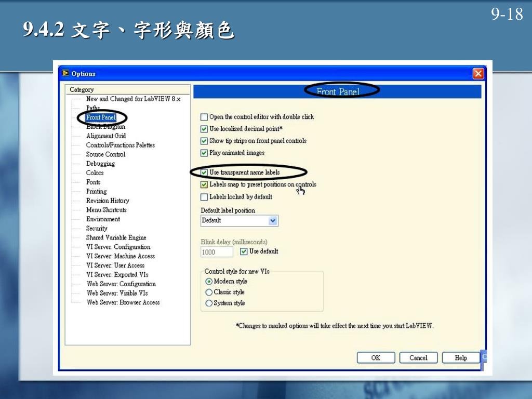Click the Blink delay 1000 input field

tap(217, 252)
